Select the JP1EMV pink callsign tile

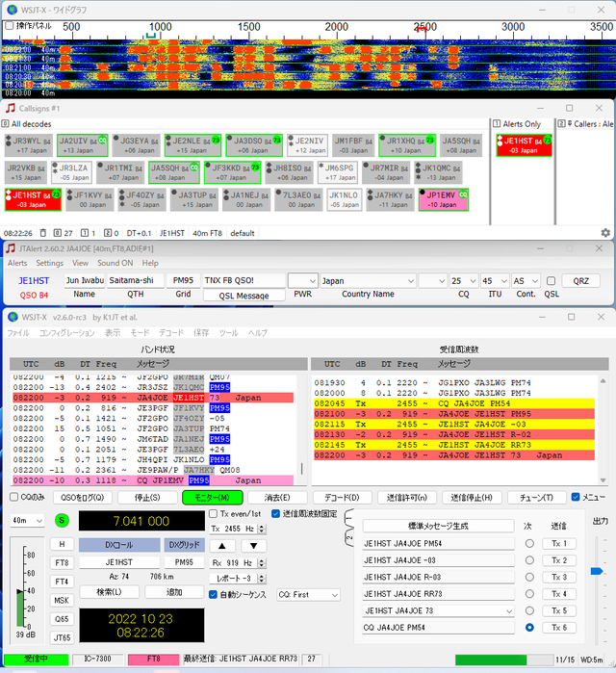point(443,199)
